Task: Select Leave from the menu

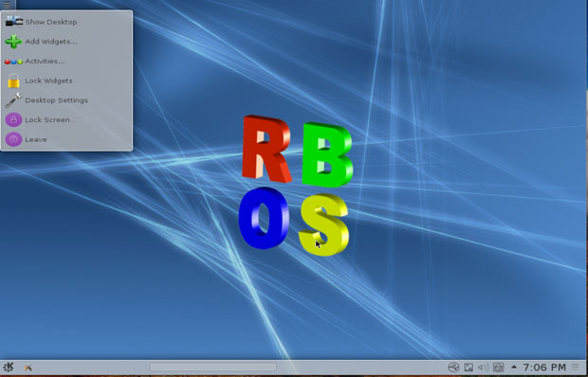Action: (x=66, y=139)
